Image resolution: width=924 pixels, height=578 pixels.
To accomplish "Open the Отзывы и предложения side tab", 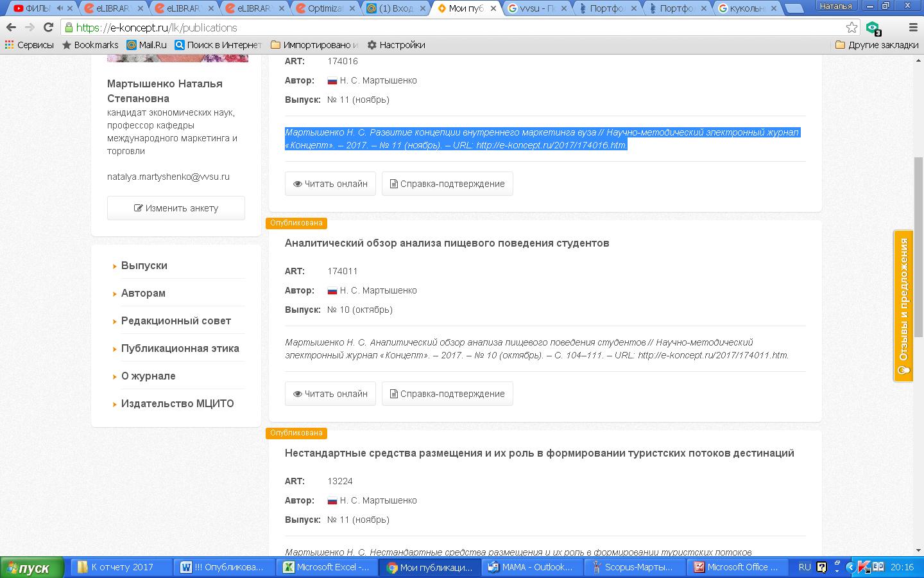I will [903, 306].
